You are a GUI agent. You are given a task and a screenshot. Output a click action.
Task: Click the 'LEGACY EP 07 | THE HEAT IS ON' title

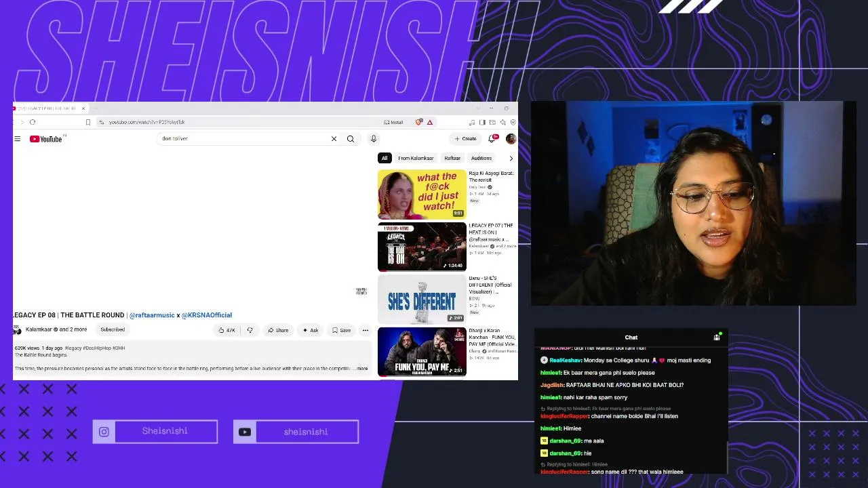491,232
